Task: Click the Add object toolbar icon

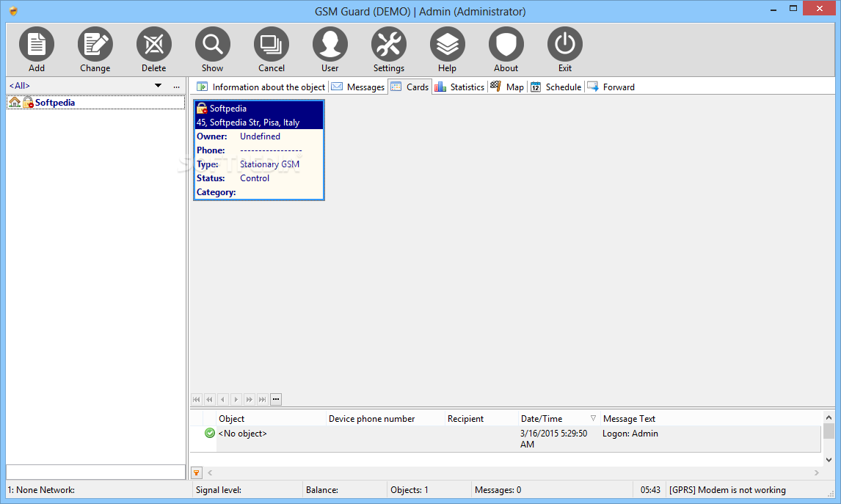Action: click(37, 44)
